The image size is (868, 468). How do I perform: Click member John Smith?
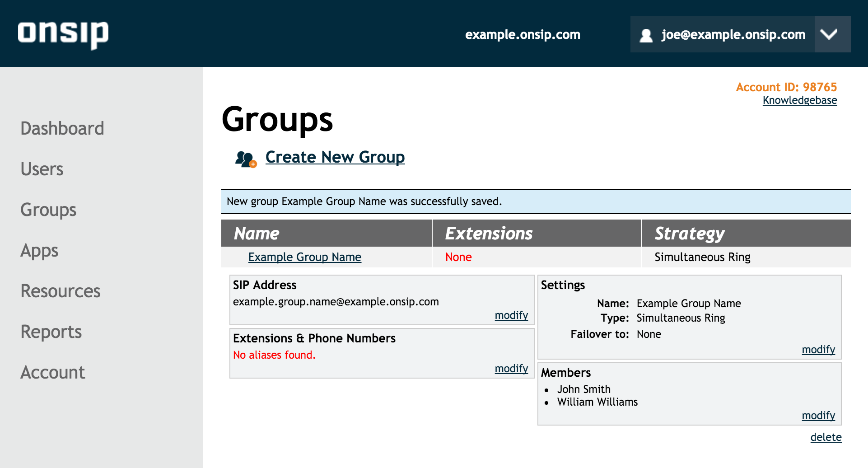(584, 389)
